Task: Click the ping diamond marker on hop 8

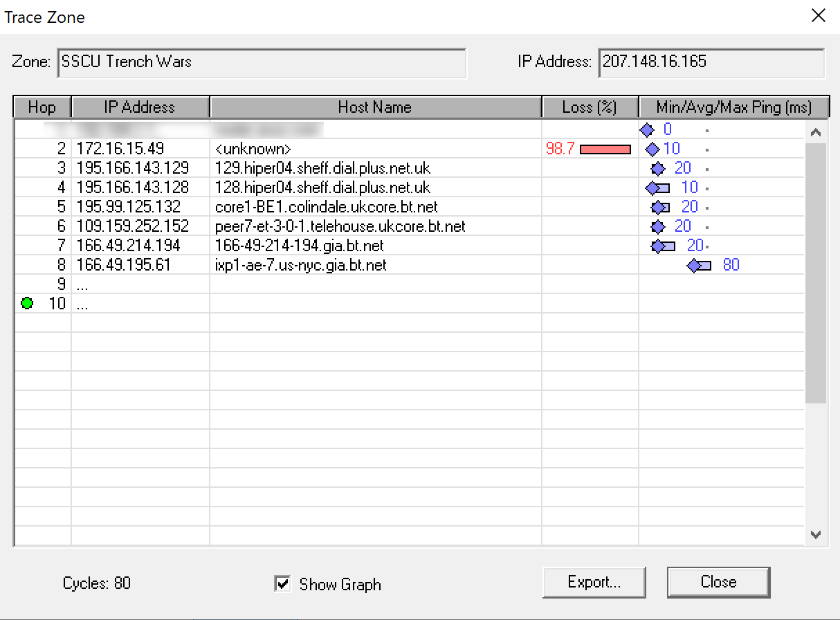Action: coord(695,265)
